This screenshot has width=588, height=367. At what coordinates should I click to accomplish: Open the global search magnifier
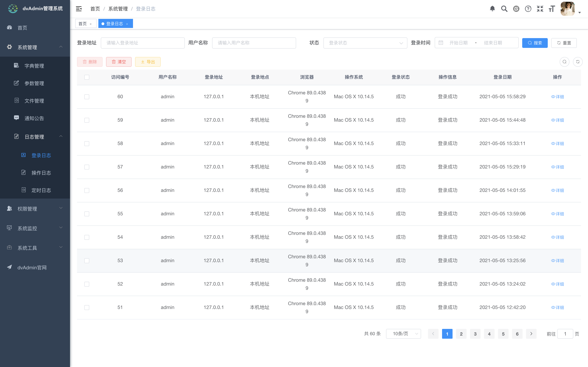click(x=504, y=9)
